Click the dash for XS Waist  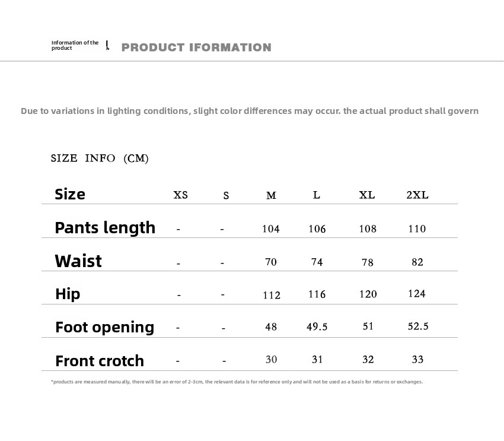(x=178, y=263)
